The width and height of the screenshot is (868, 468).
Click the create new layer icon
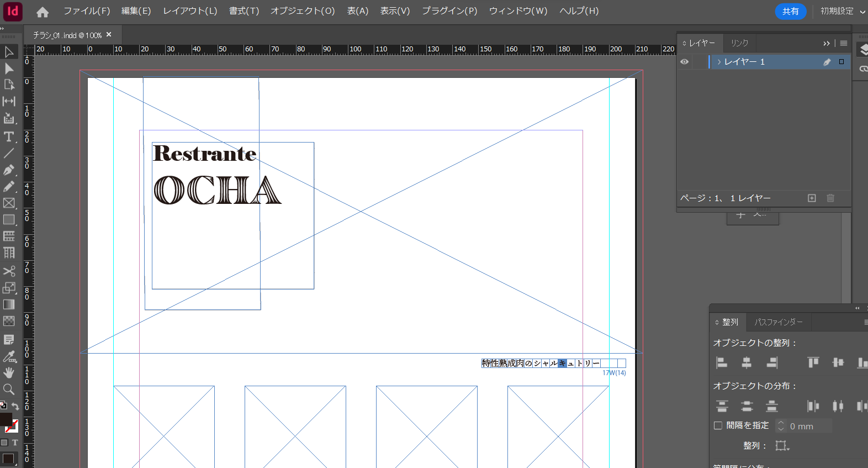pos(812,198)
